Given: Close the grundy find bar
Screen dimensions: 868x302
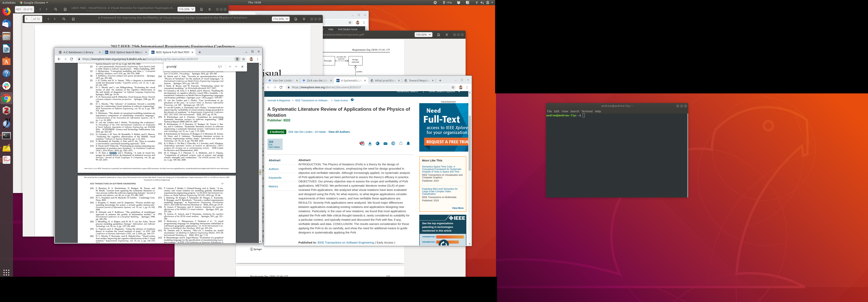Looking at the screenshot, I should tap(242, 67).
